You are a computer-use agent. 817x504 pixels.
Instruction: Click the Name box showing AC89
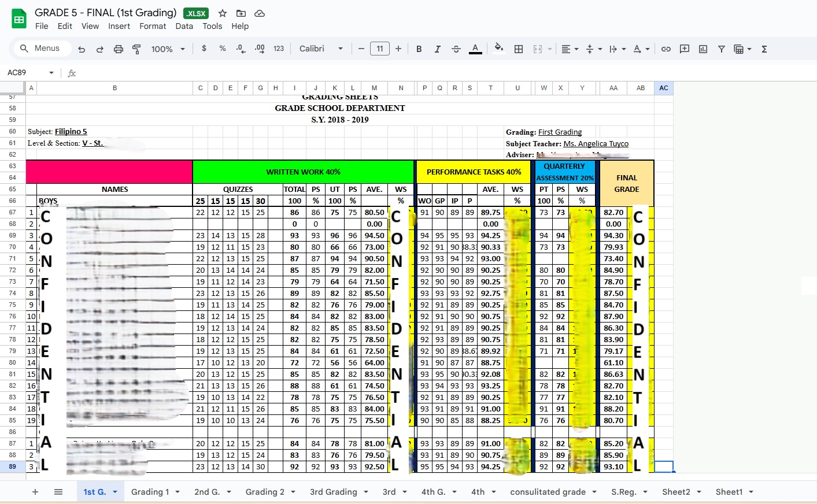click(30, 73)
